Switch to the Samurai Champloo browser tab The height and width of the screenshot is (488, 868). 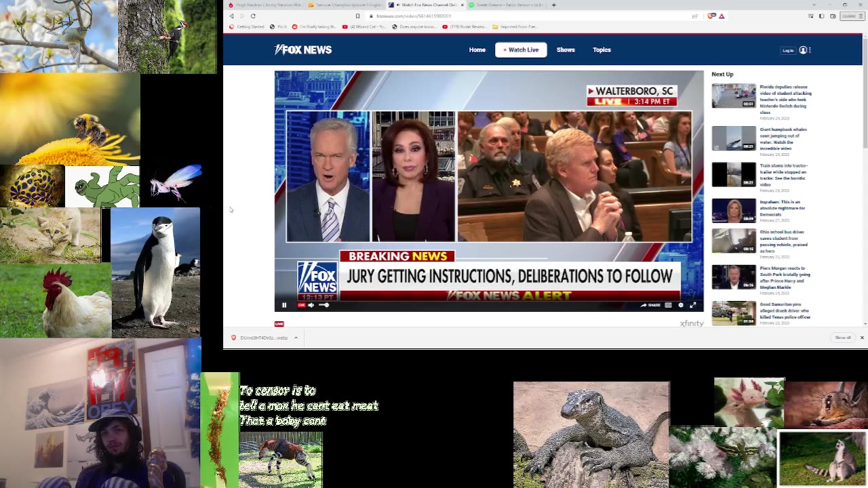click(x=344, y=5)
